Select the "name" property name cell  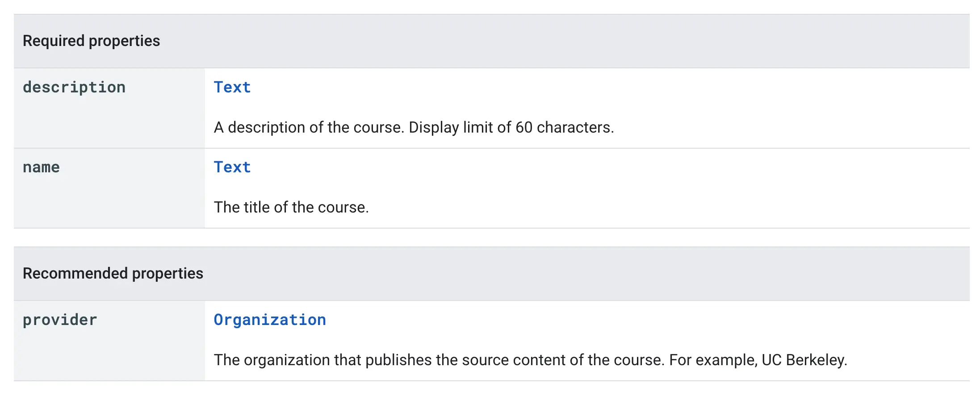pyautogui.click(x=41, y=167)
